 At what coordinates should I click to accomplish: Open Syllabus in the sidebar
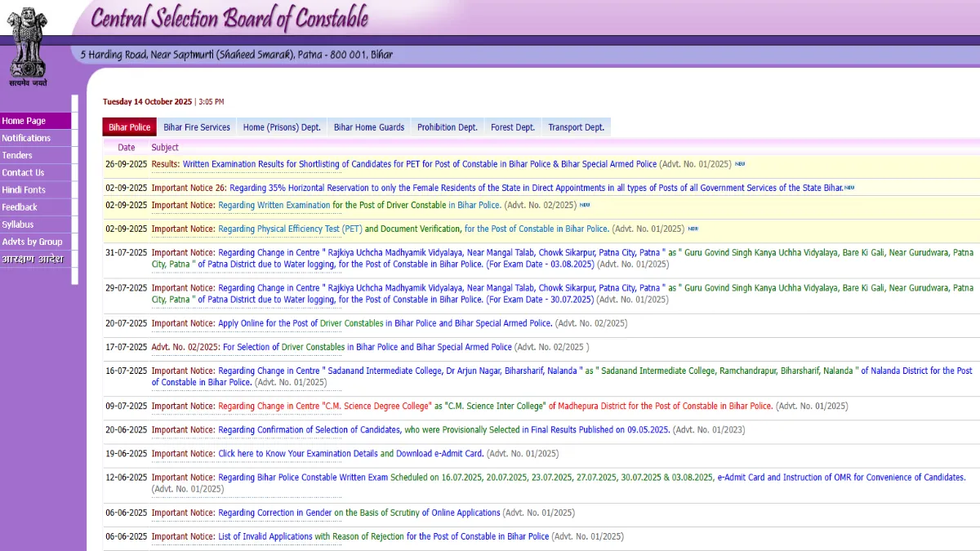[35, 224]
